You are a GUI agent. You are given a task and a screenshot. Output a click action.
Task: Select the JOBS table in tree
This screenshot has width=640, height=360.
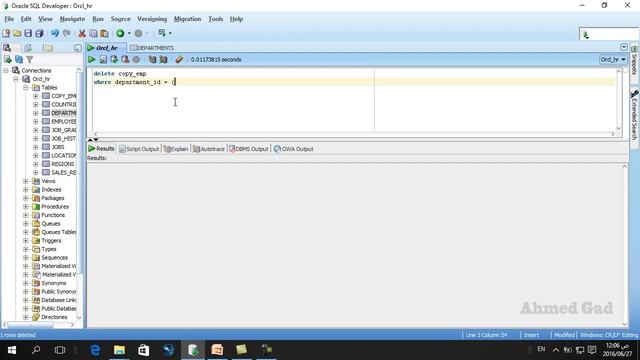click(x=58, y=147)
